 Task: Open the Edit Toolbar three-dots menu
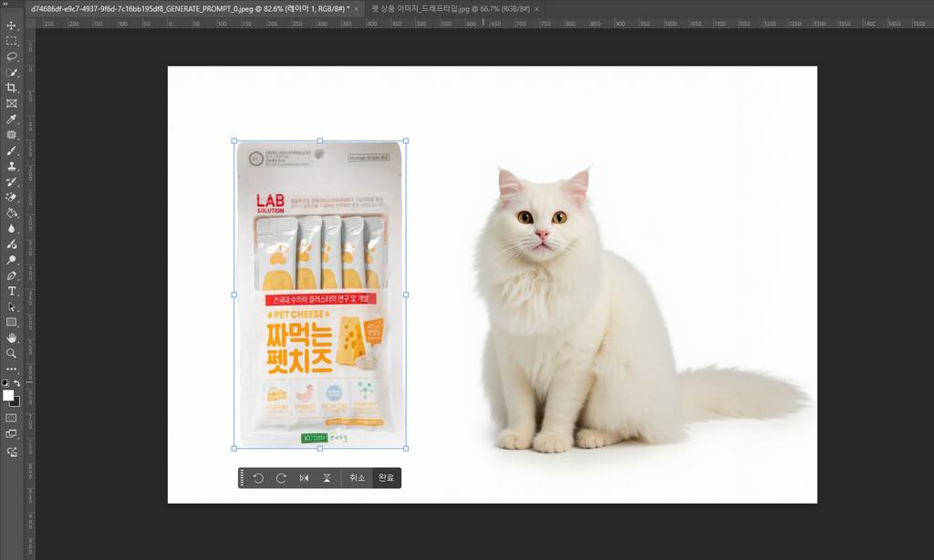(11, 368)
